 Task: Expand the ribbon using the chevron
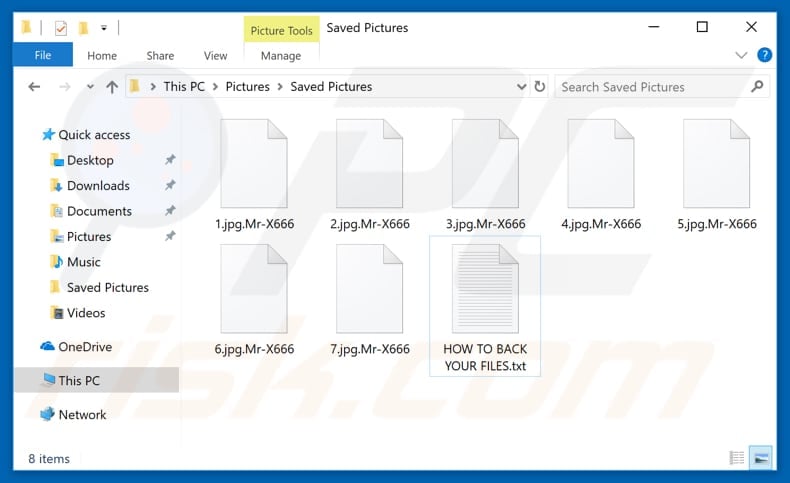click(741, 55)
